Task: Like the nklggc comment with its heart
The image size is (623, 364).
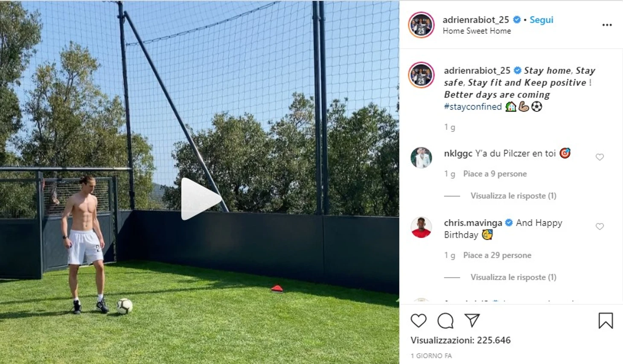Action: (x=600, y=157)
